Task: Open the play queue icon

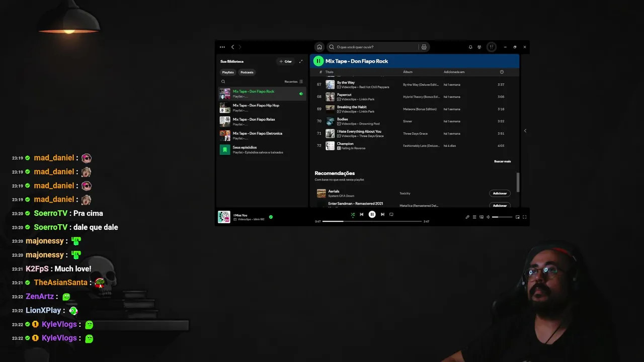Action: click(x=474, y=217)
